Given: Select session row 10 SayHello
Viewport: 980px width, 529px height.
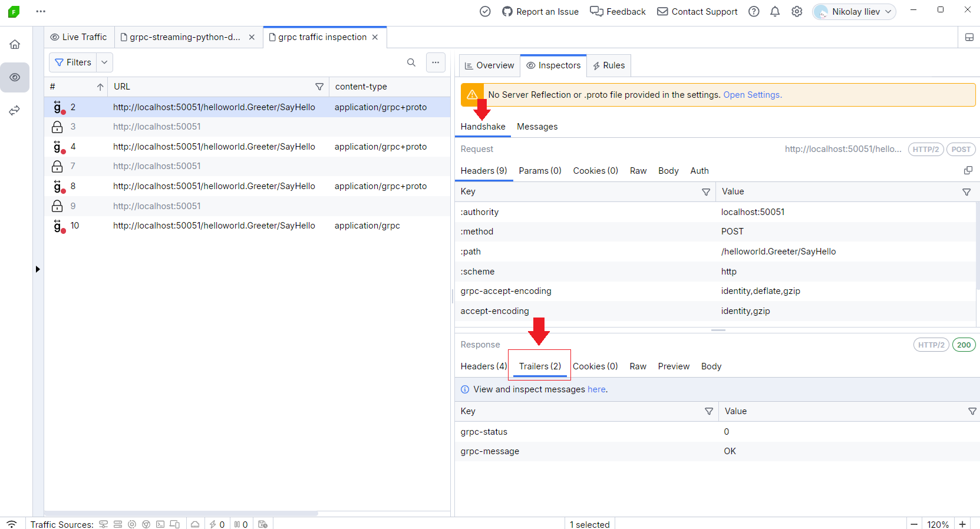Looking at the screenshot, I should pos(248,226).
